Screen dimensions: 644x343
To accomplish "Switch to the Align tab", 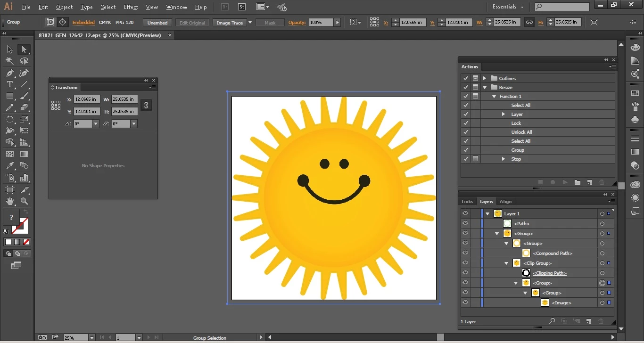I will pos(505,202).
